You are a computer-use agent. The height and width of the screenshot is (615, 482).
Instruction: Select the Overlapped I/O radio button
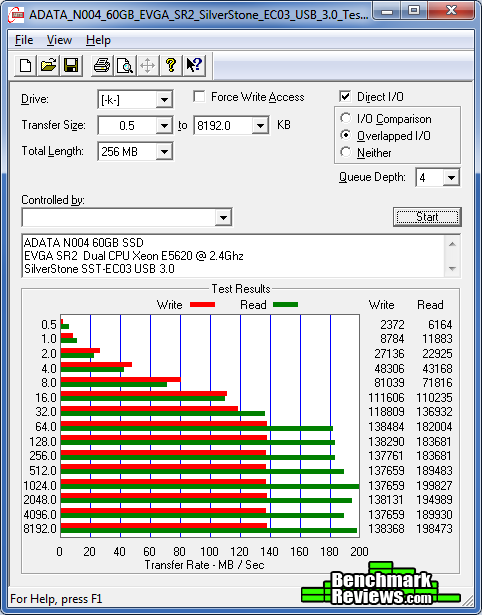coord(346,135)
